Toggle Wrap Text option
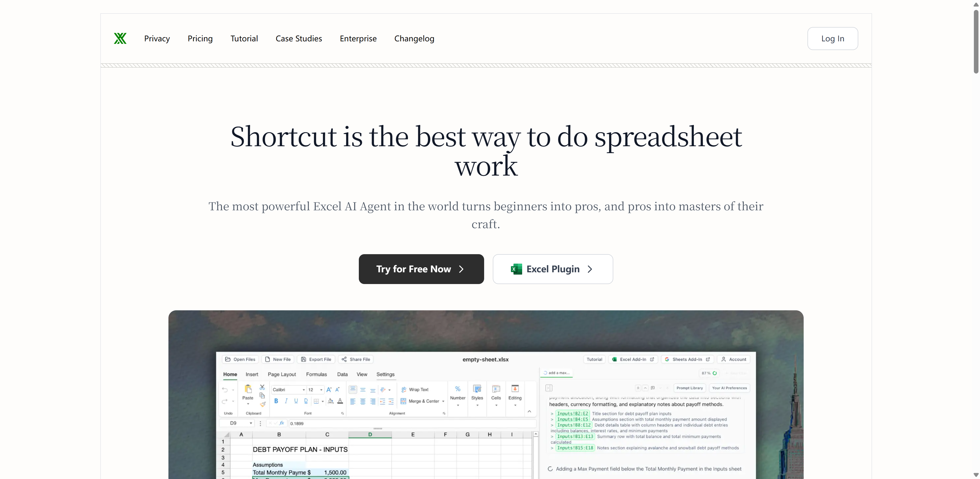 [415, 390]
